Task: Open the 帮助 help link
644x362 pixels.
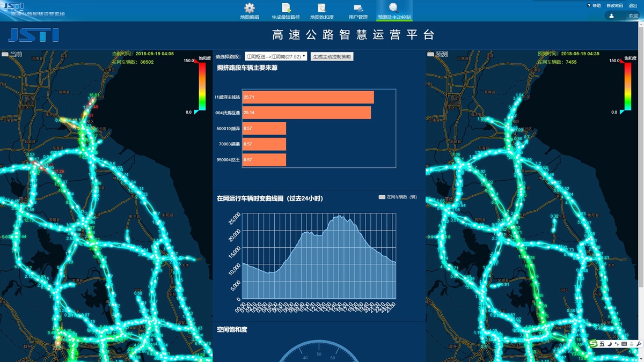Action: 595,5
